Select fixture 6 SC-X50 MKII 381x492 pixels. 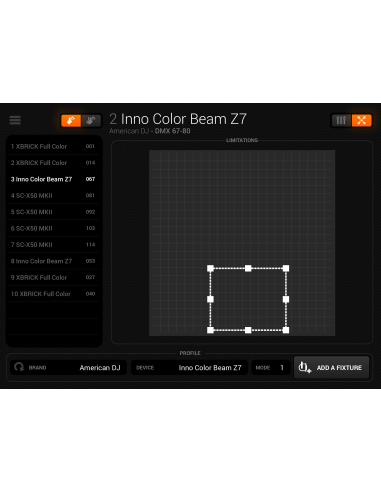coord(53,228)
